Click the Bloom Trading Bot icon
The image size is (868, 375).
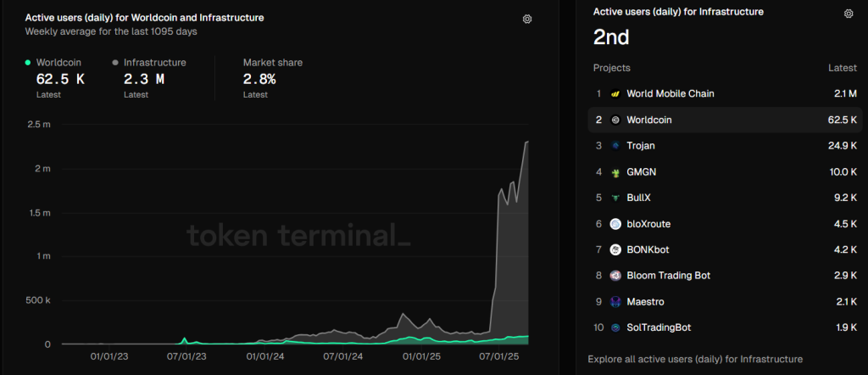point(615,276)
